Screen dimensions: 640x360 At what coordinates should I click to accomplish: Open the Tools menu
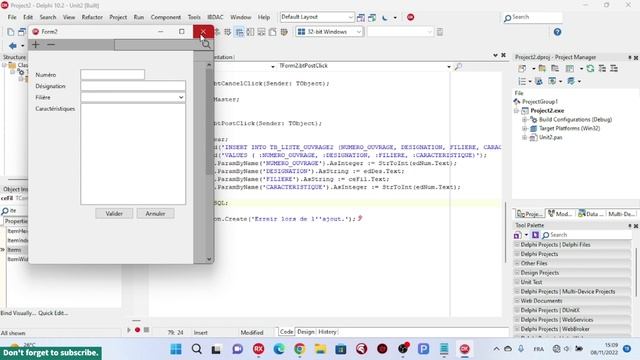194,17
